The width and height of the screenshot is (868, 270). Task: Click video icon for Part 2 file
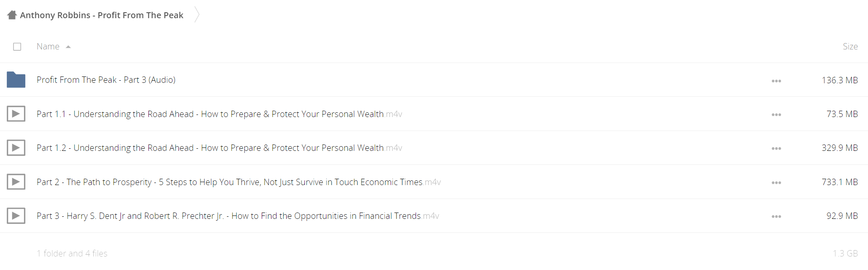click(x=16, y=182)
